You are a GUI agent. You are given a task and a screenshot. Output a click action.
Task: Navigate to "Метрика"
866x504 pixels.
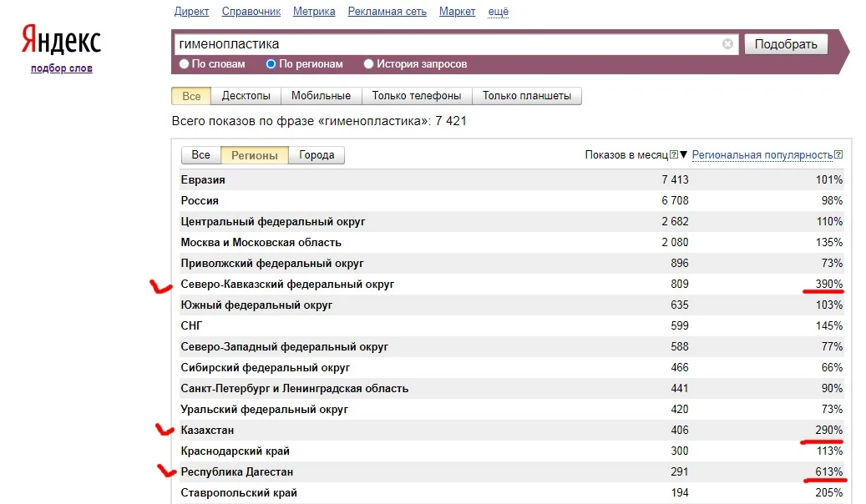point(313,11)
